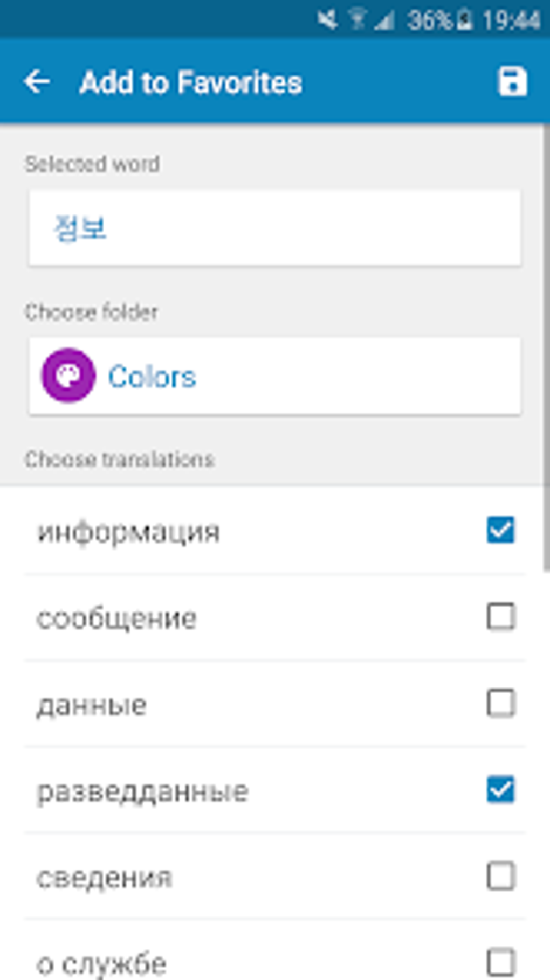
Task: Tap the battery status icon
Action: [464, 20]
